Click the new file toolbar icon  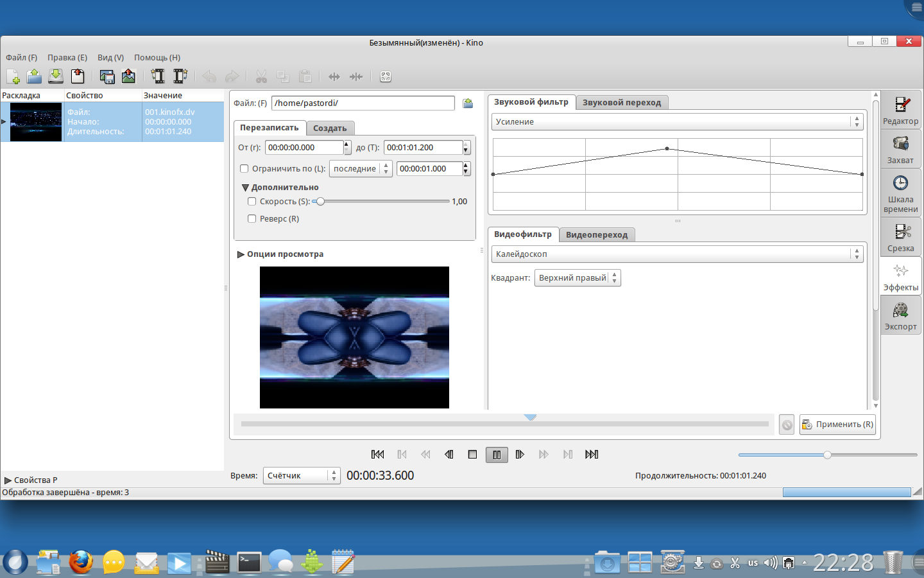(x=13, y=76)
